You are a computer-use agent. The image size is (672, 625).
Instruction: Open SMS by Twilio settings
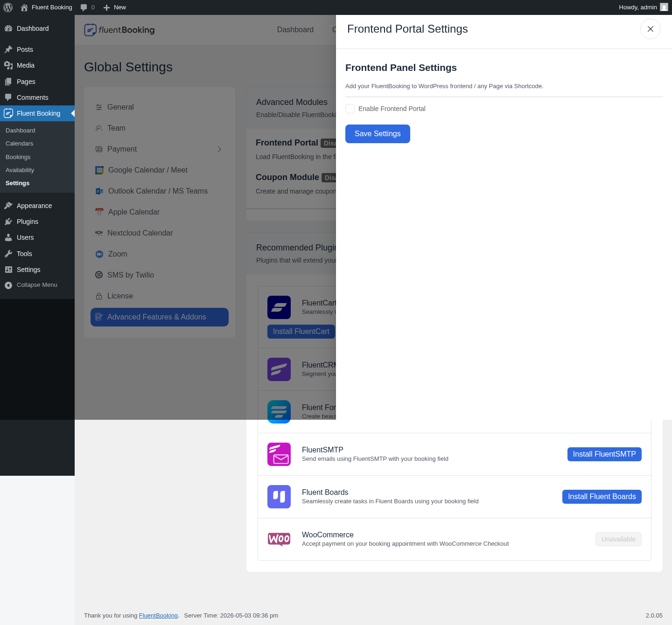point(160,275)
